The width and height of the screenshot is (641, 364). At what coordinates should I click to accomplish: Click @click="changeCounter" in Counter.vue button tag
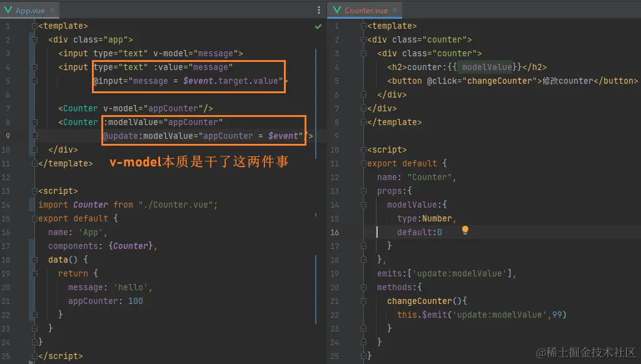click(482, 81)
